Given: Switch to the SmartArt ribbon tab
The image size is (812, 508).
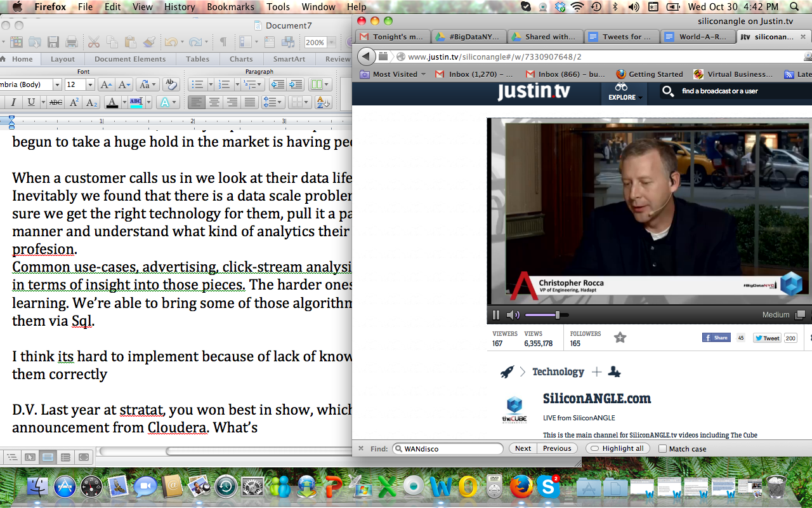Looking at the screenshot, I should (289, 59).
